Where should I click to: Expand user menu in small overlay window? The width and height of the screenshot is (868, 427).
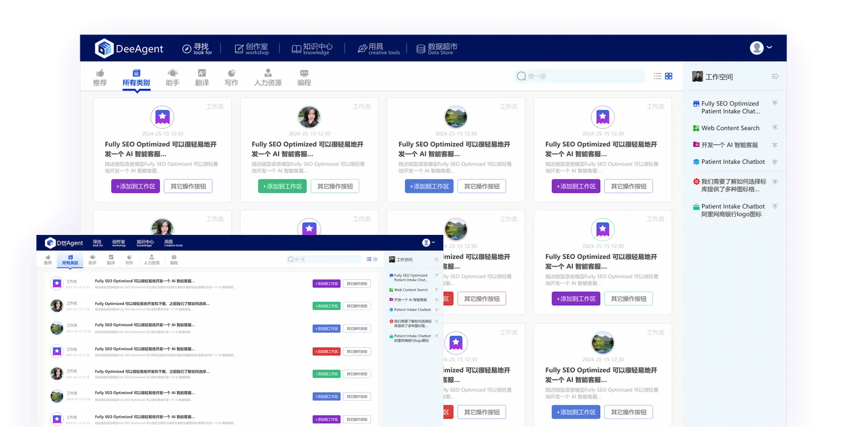(x=428, y=243)
